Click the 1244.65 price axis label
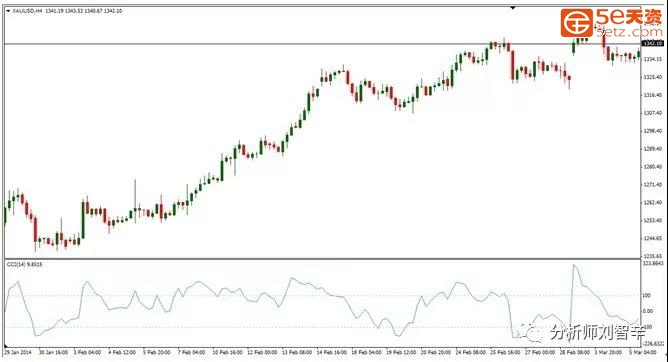The height and width of the screenshot is (362, 668). (653, 238)
